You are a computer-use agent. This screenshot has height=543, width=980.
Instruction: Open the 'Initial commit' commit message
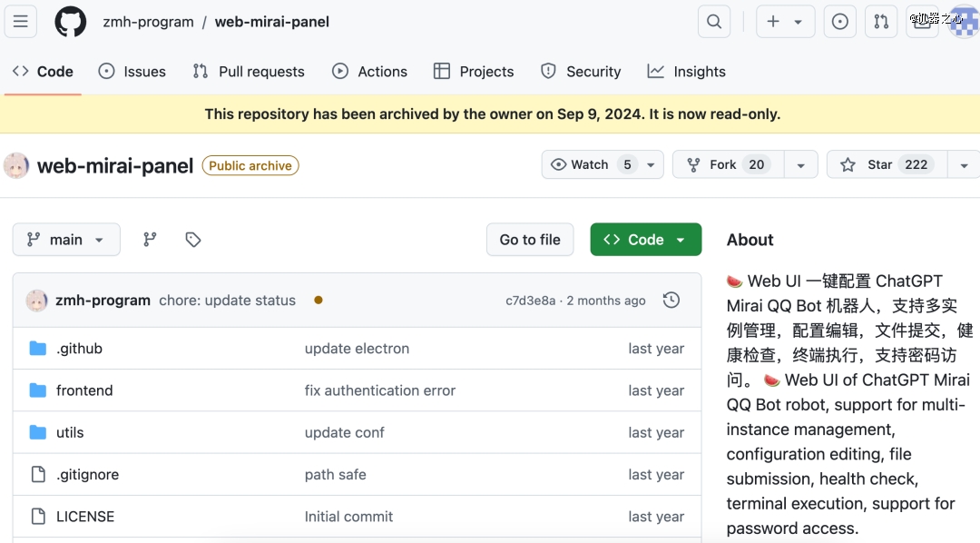[x=348, y=517]
